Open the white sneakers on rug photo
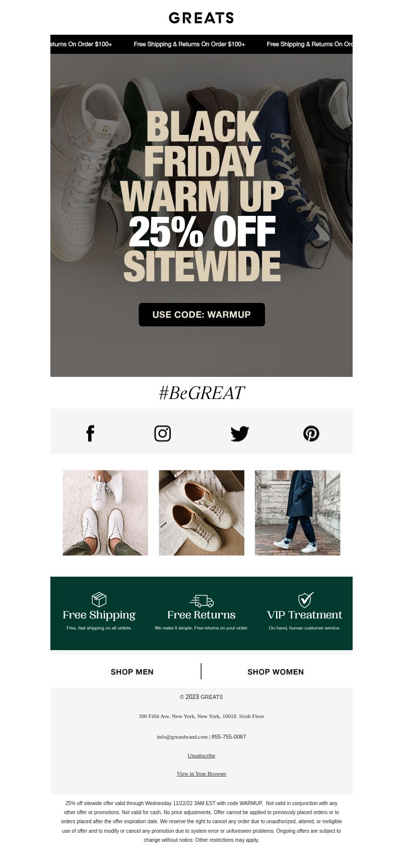 tap(105, 513)
